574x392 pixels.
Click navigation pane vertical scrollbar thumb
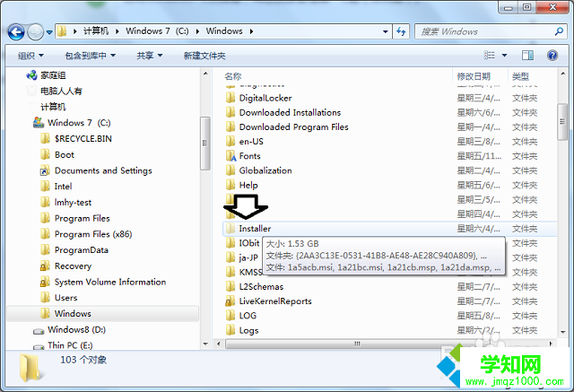(x=205, y=144)
